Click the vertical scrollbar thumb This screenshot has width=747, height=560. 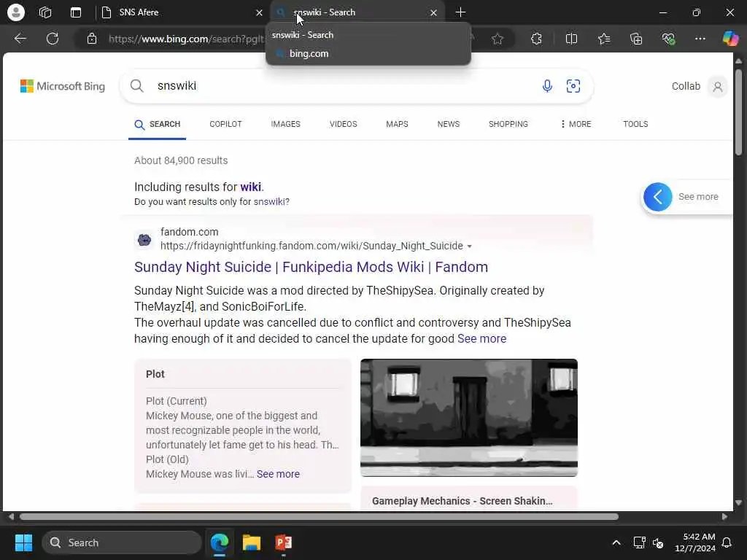tap(738, 112)
